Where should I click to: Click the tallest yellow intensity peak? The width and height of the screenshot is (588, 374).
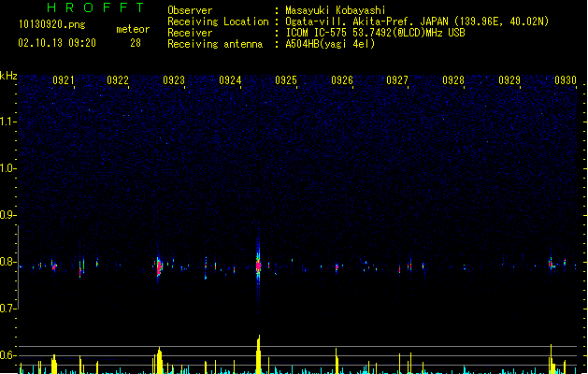click(x=258, y=354)
